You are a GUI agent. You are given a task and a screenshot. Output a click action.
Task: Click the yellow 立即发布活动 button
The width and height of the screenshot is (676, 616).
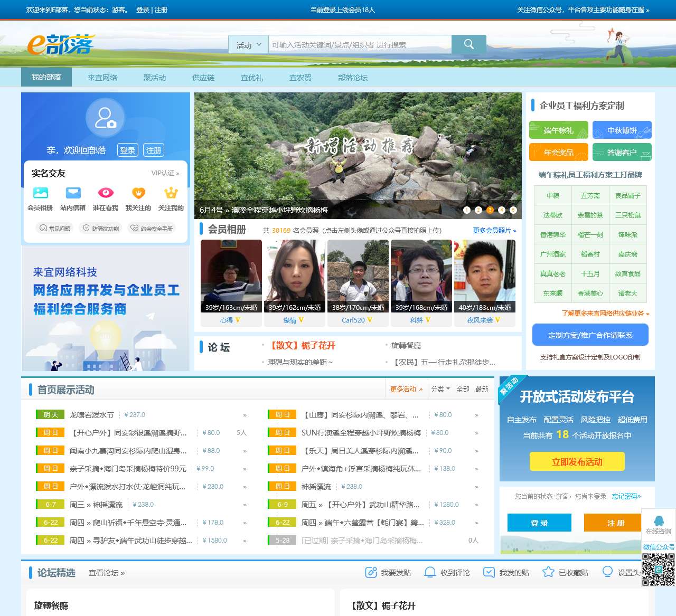577,462
